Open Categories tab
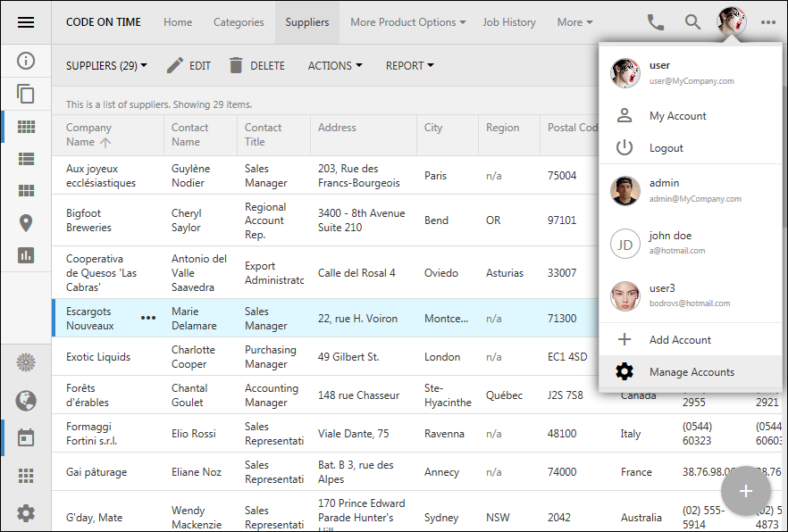Image resolution: width=788 pixels, height=532 pixels. (x=239, y=22)
